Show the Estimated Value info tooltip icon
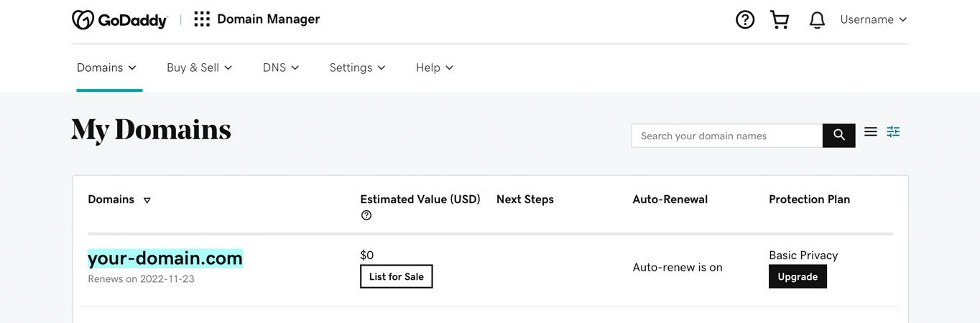The height and width of the screenshot is (323, 980). (366, 215)
